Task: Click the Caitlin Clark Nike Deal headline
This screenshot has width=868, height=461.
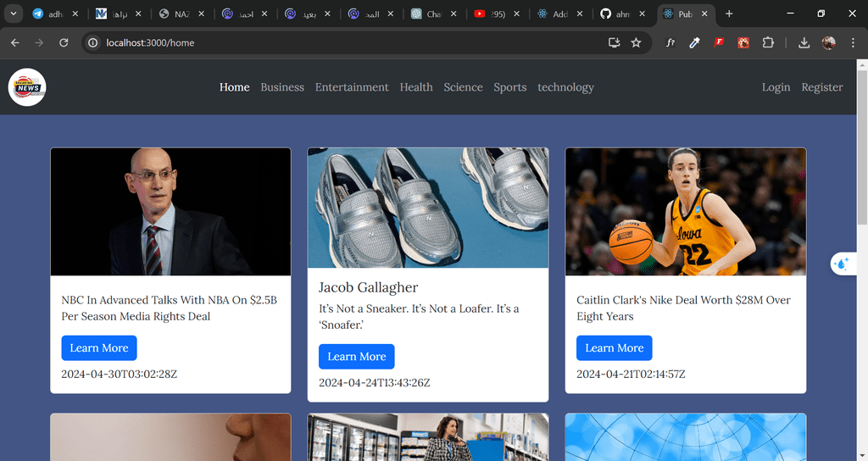Action: [x=683, y=308]
